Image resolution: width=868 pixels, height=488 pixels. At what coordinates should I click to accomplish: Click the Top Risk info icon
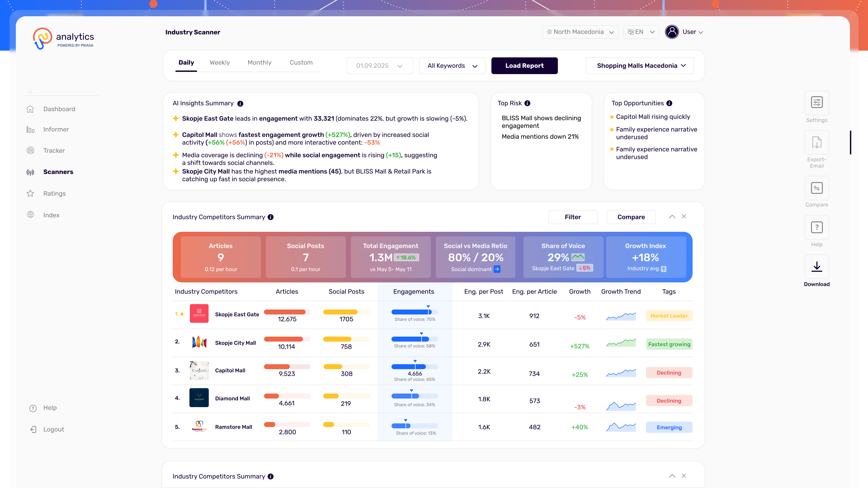click(x=527, y=103)
